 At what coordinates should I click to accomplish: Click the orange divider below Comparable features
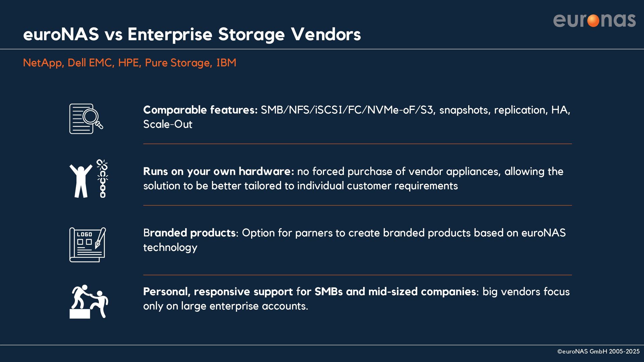click(x=358, y=144)
